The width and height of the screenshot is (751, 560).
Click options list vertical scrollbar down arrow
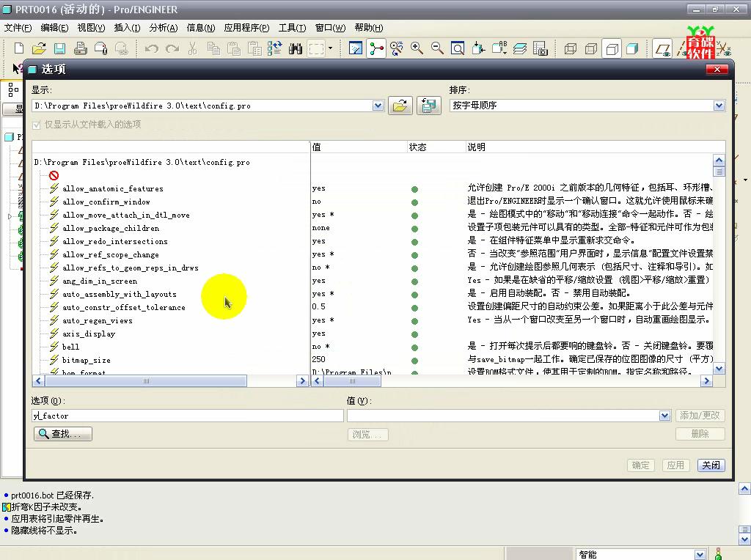pyautogui.click(x=719, y=369)
